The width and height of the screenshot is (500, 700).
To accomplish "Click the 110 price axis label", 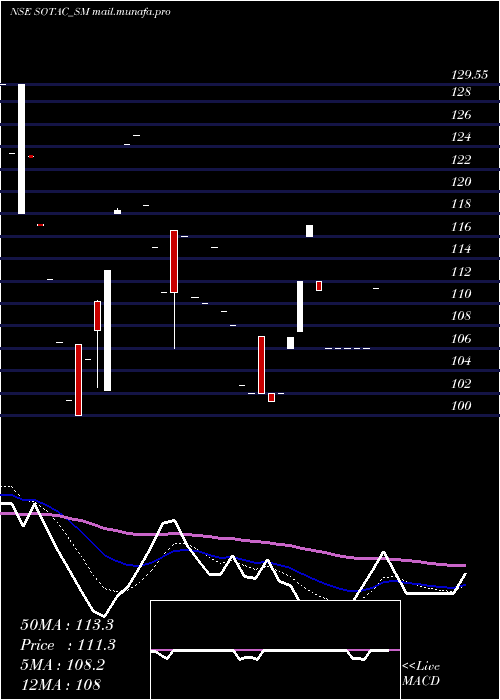I will [x=461, y=294].
